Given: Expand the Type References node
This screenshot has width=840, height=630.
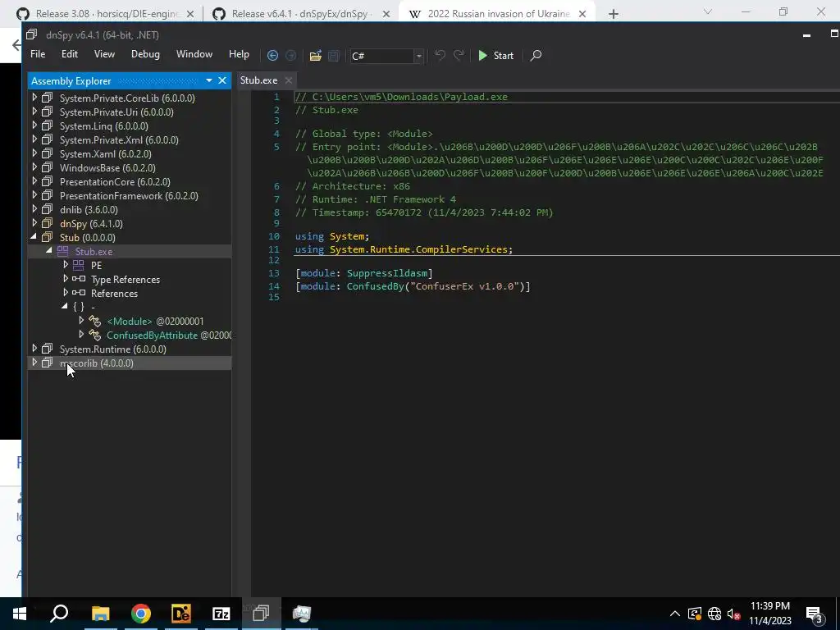Looking at the screenshot, I should [66, 279].
